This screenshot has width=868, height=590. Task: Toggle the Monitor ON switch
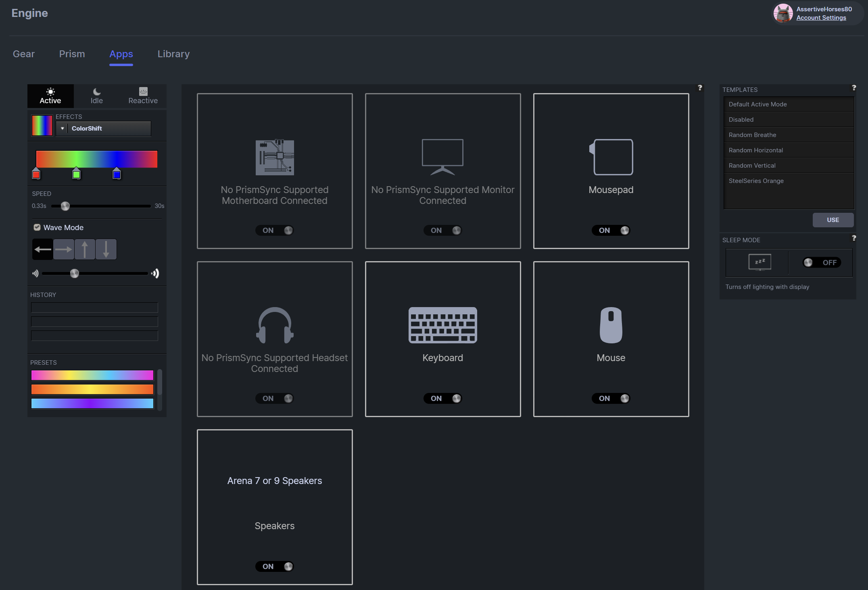[443, 231]
